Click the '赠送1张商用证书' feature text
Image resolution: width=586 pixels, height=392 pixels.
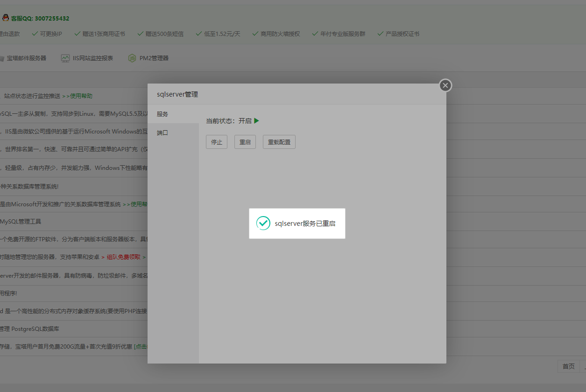(104, 34)
